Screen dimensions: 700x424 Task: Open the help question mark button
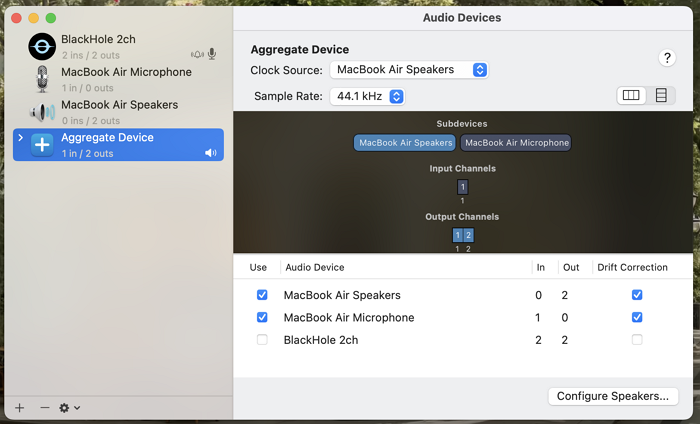(x=667, y=58)
